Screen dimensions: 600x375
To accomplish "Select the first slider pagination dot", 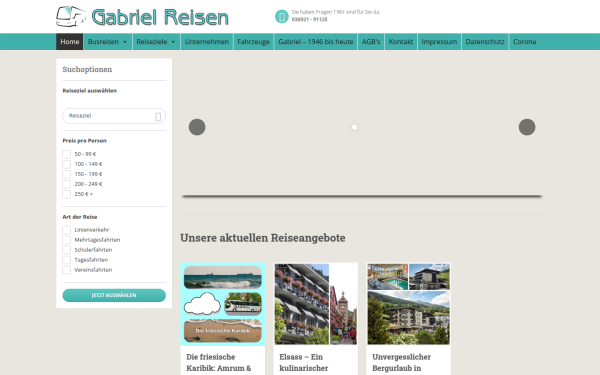I will [354, 127].
